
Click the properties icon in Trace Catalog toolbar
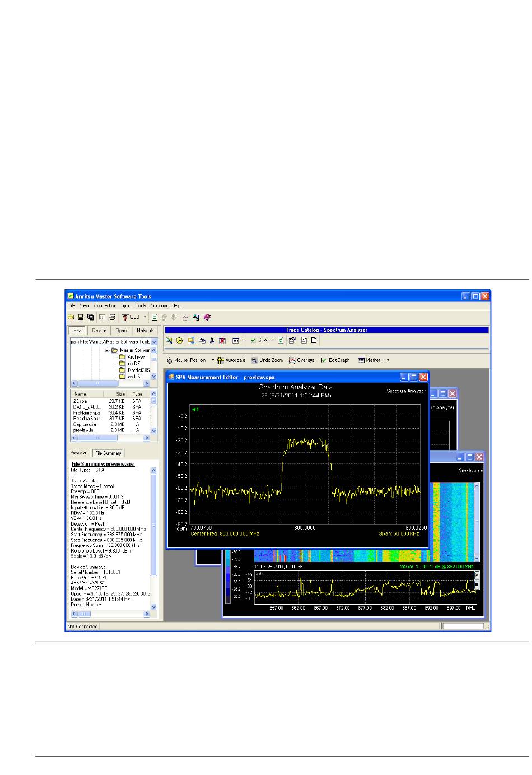292,340
